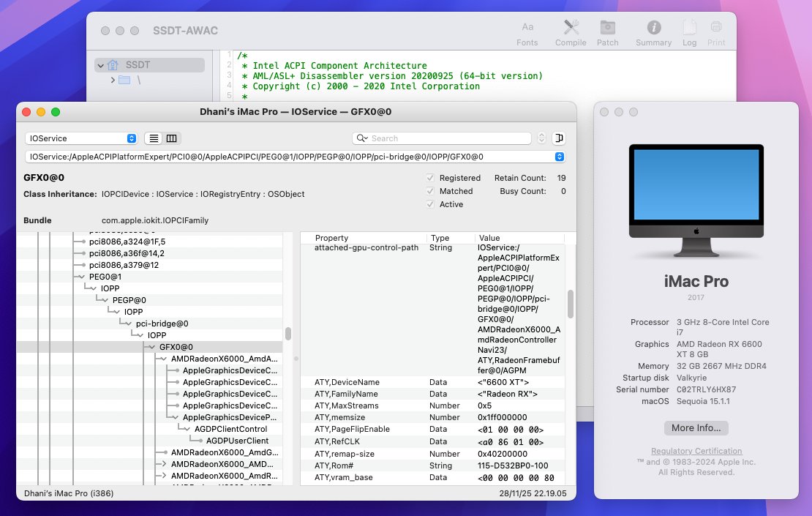This screenshot has height=516, width=812.
Task: Select pci8086,a379@12 row
Action: click(150, 265)
